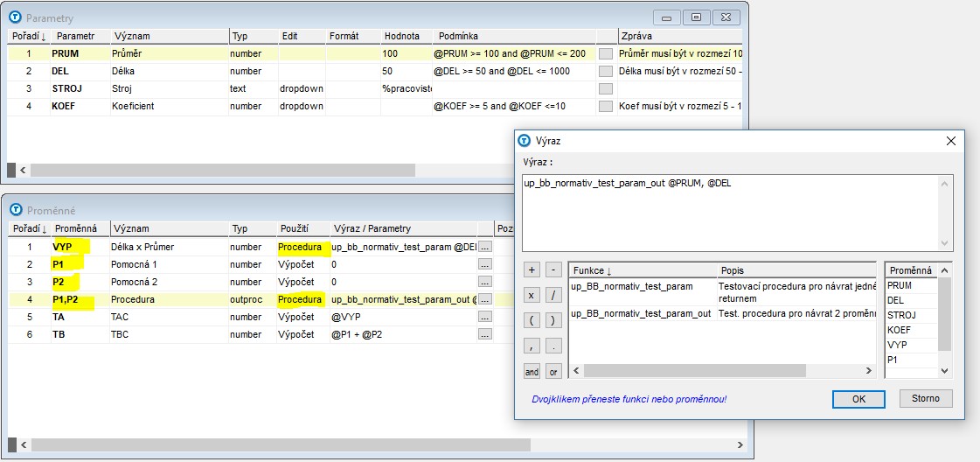Select the PRUM parameter cell

coord(80,53)
